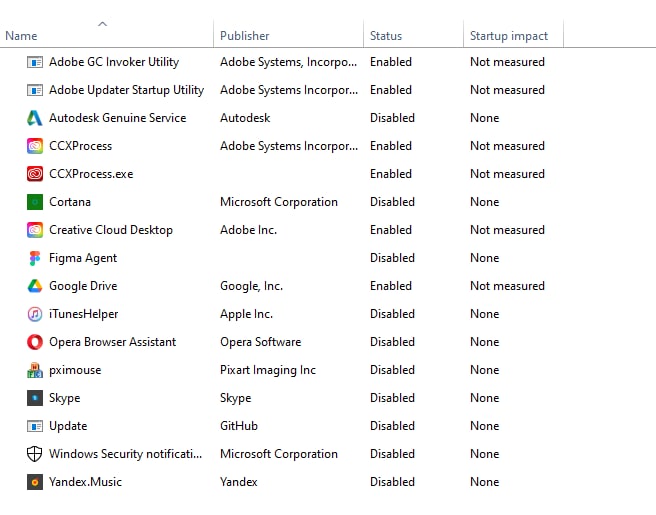This screenshot has width=656, height=515.
Task: Select the Windows Security shield icon
Action: (35, 454)
